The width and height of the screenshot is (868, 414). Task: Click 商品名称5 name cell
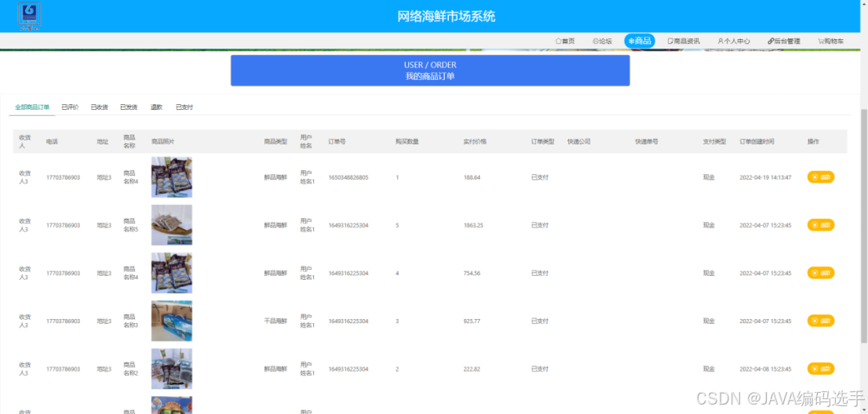pyautogui.click(x=130, y=225)
